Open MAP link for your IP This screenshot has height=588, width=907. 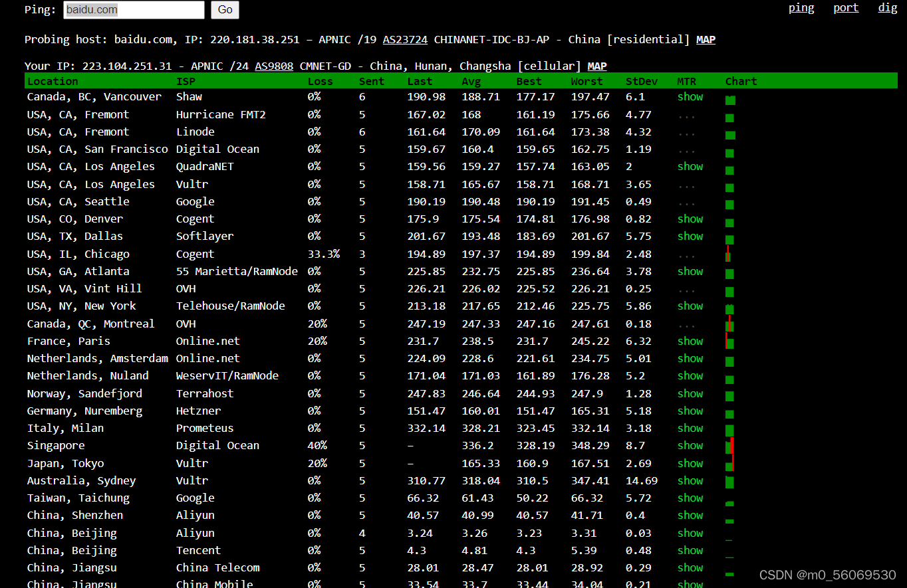click(x=597, y=66)
